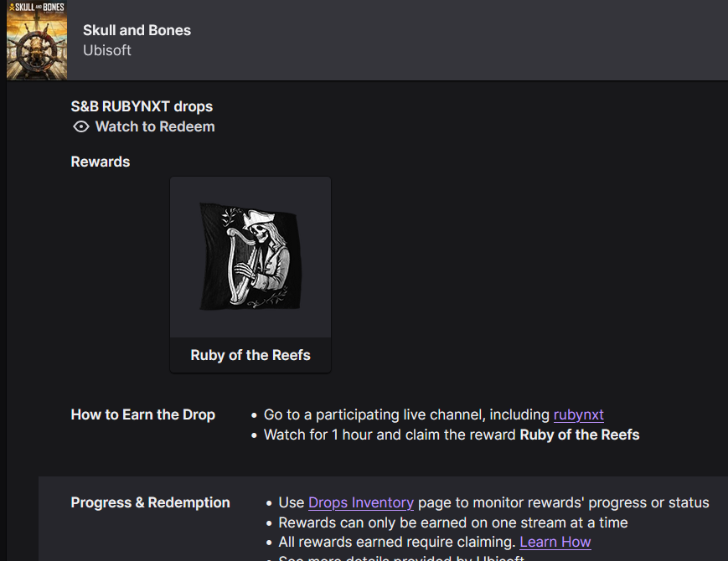Screen dimensions: 728x561
Task: Open the Learn How claiming link
Action: pos(555,542)
